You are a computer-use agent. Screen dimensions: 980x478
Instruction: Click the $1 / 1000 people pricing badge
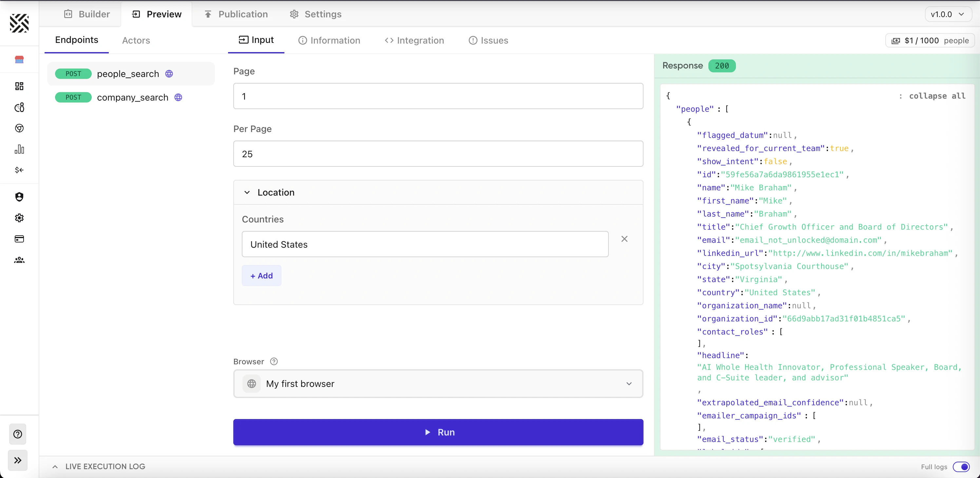click(x=930, y=41)
